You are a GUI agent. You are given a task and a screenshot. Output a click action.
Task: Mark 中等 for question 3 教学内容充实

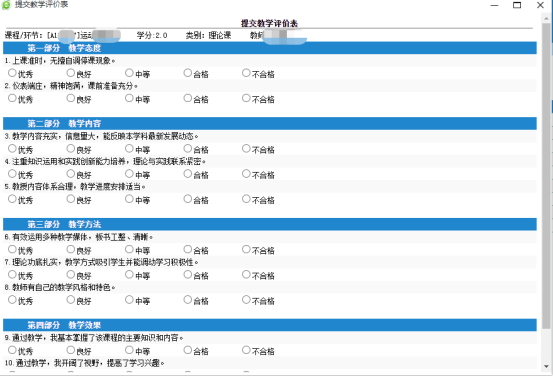(x=129, y=148)
